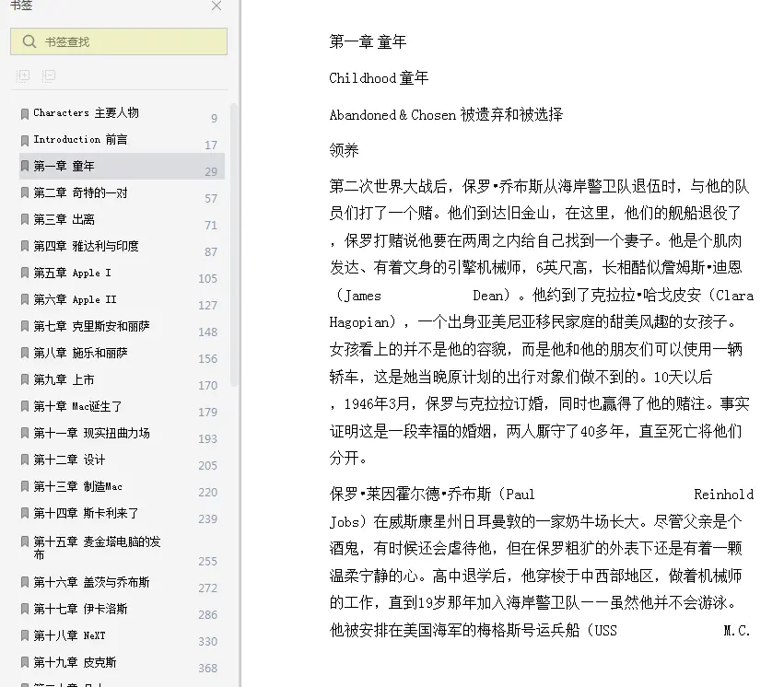Click bookmark icon beside 第七章 克里斯安和丽萨
Screen dimensions: 784x687
tap(25, 326)
